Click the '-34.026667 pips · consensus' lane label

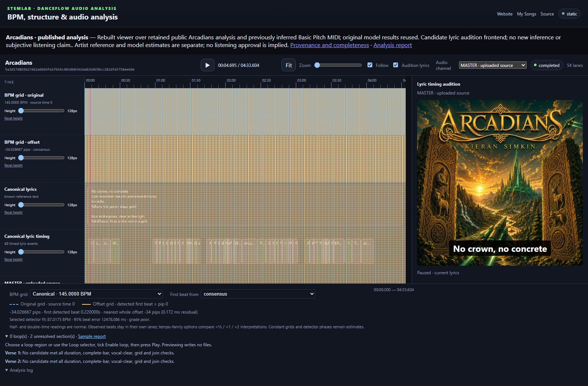[27, 150]
